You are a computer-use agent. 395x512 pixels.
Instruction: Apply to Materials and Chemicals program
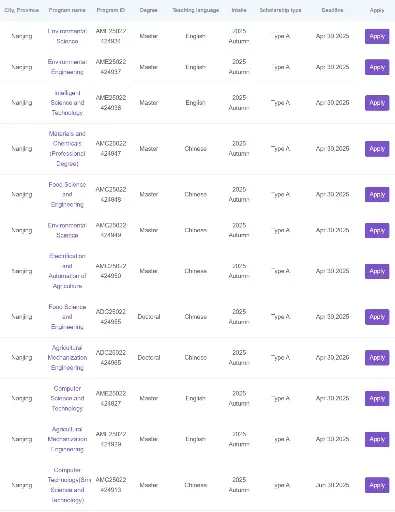377,149
